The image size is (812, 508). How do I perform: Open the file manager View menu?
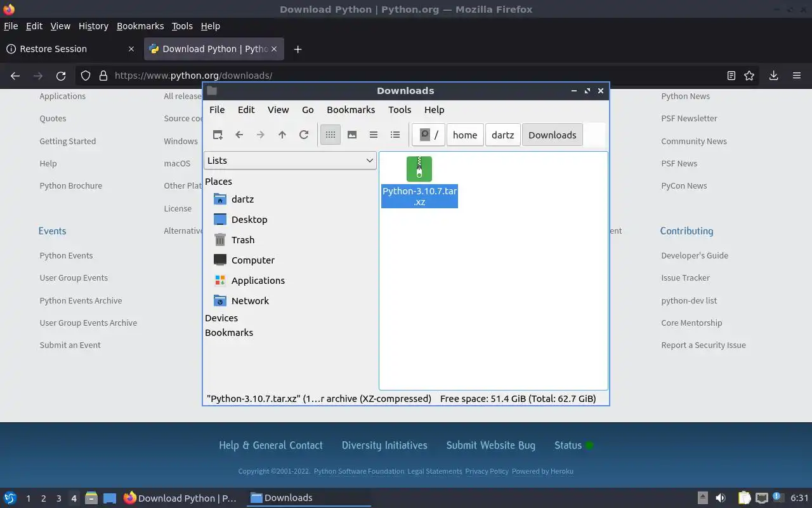tap(278, 109)
